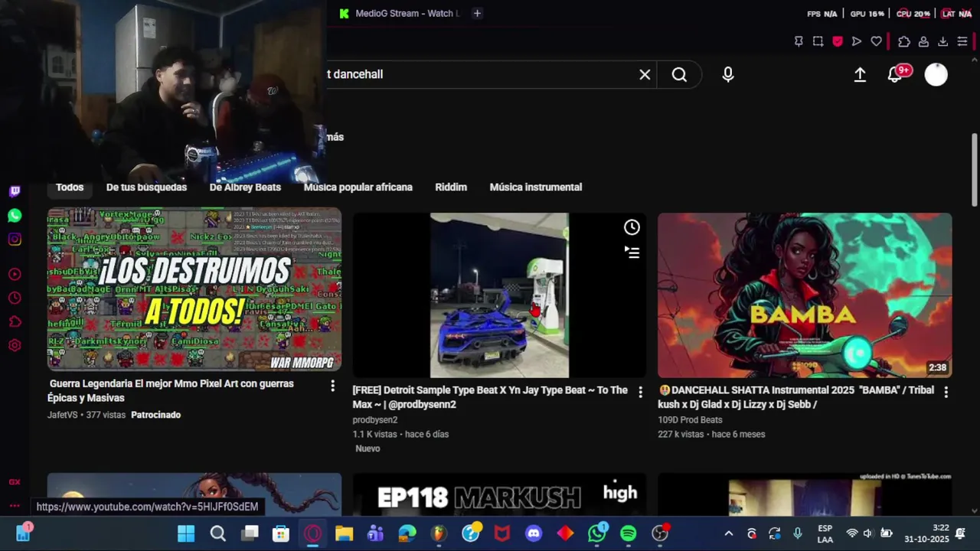
Task: Select the De tus búsquedas filter chip
Action: (x=146, y=187)
